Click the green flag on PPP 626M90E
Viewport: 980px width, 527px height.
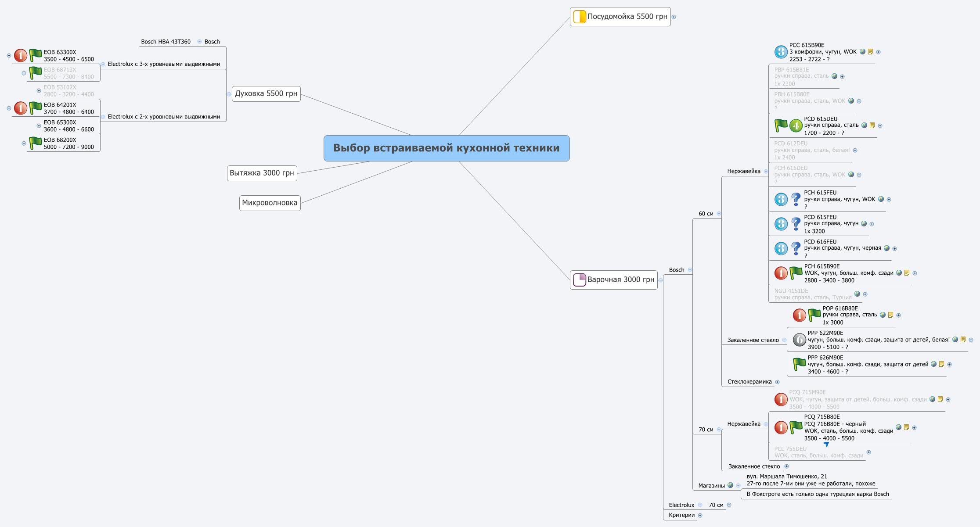799,364
